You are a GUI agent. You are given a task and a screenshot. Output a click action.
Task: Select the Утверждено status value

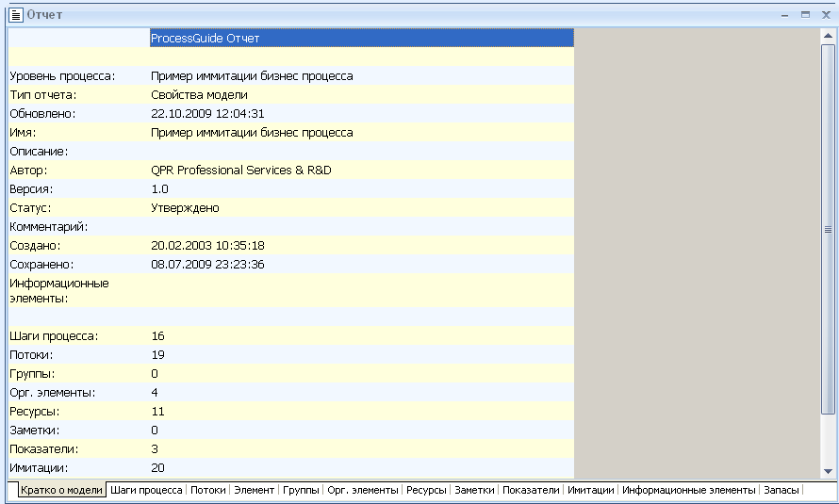click(x=185, y=208)
